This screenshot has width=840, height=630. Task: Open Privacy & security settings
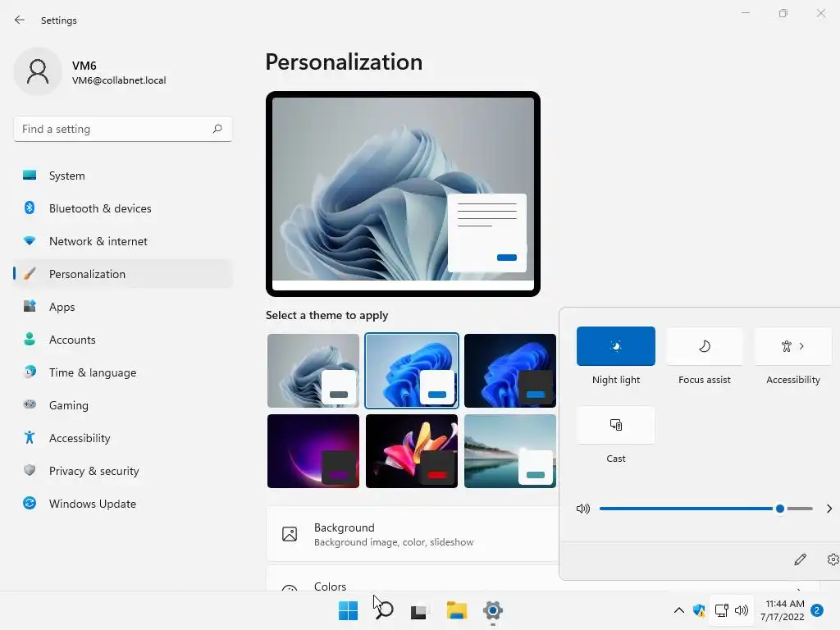click(x=123, y=471)
